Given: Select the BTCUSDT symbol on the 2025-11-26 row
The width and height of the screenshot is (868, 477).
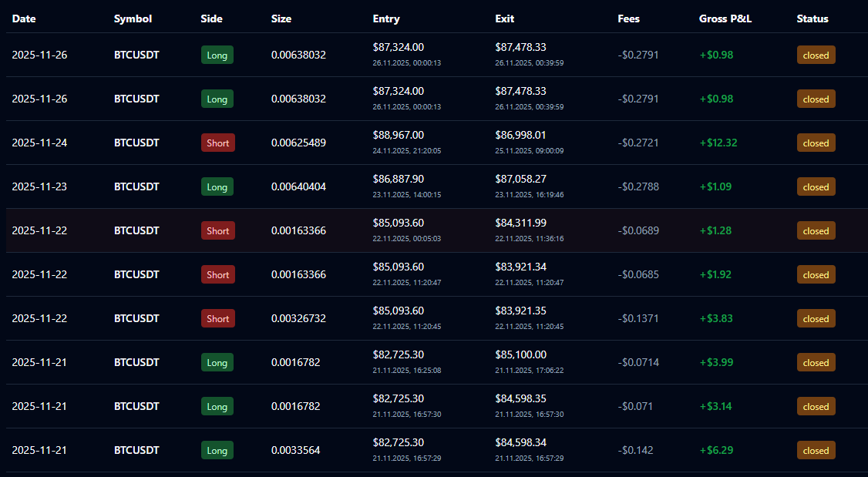Looking at the screenshot, I should click(x=136, y=55).
